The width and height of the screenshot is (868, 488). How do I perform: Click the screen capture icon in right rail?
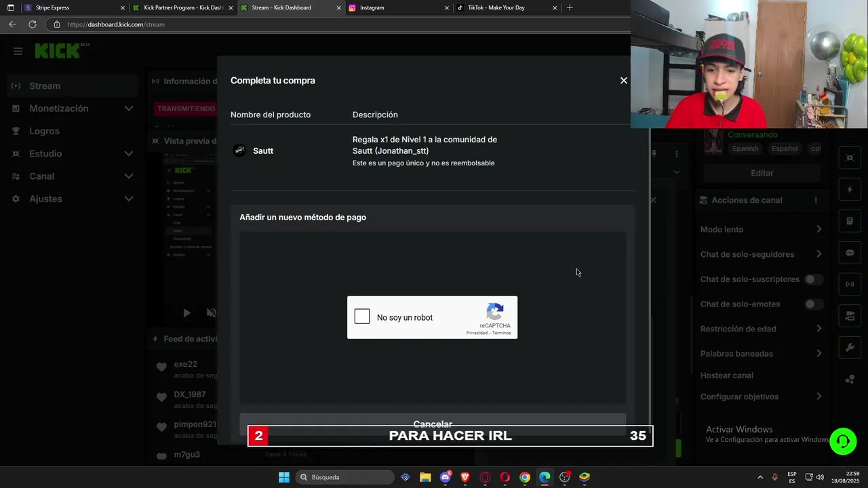click(850, 158)
